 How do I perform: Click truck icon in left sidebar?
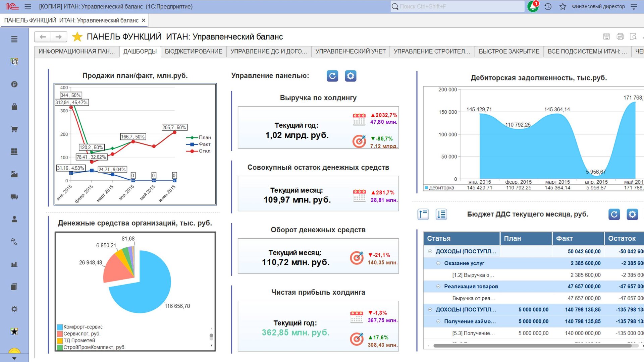(14, 197)
